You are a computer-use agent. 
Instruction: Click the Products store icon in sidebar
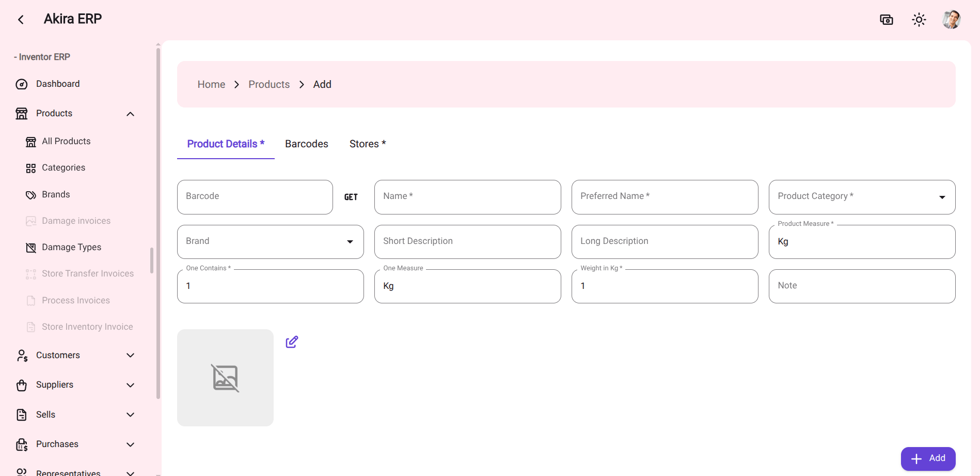[x=22, y=114]
